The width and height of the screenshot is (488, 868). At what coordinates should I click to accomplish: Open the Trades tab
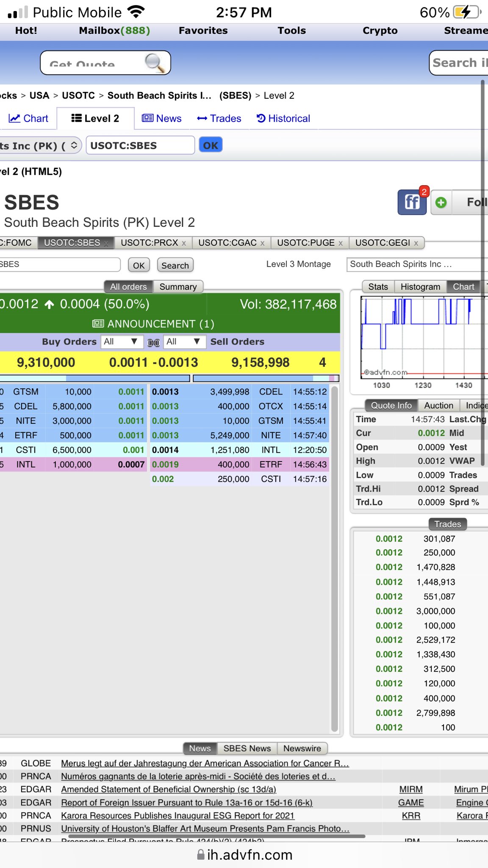pos(219,118)
